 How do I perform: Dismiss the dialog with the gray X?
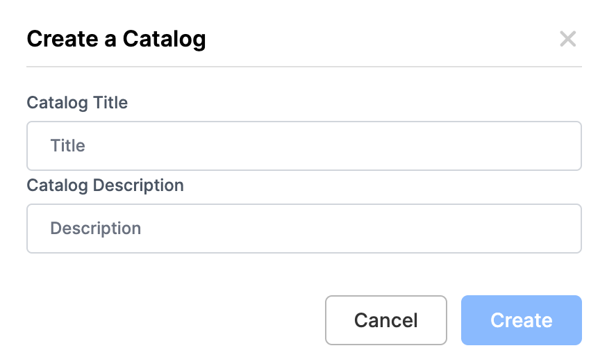[567, 39]
